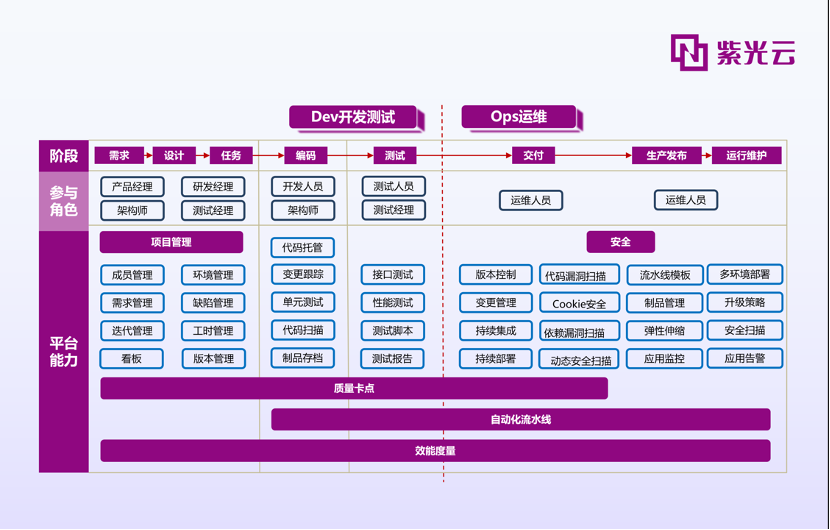Select the 流水线模板 box
This screenshot has width=830, height=530.
665,275
